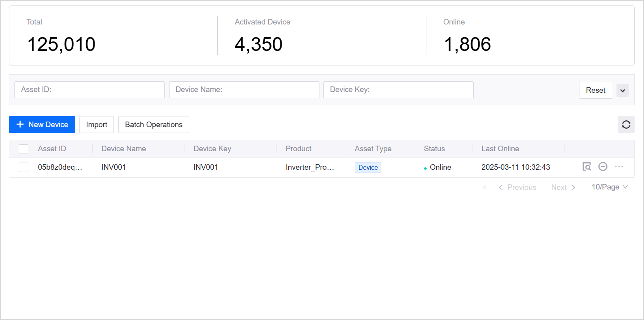Click the Status column header
The height and width of the screenshot is (320, 644).
point(434,149)
